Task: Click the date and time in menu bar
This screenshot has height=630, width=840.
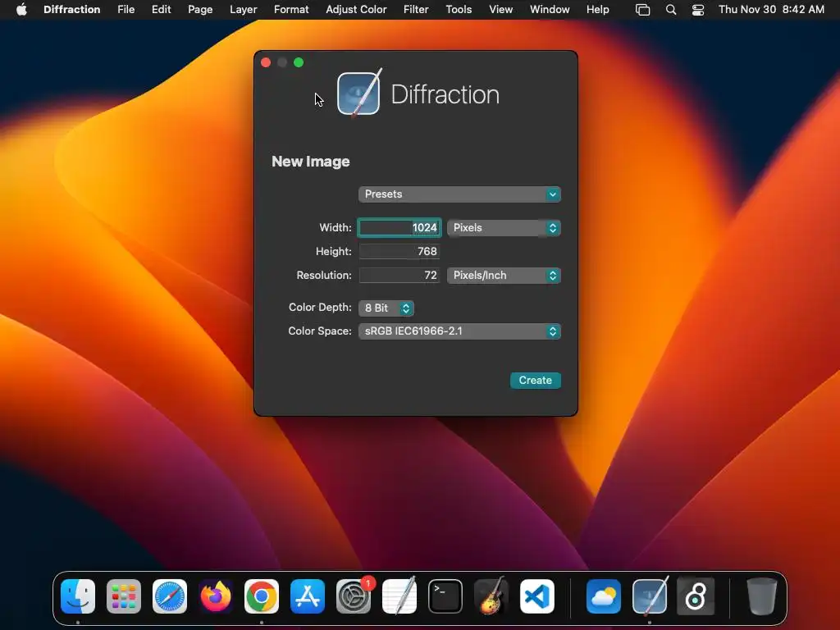Action: click(x=771, y=10)
